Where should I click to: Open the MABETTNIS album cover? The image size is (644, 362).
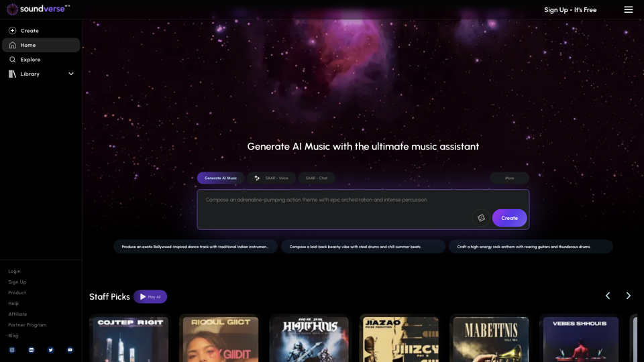[x=491, y=339]
